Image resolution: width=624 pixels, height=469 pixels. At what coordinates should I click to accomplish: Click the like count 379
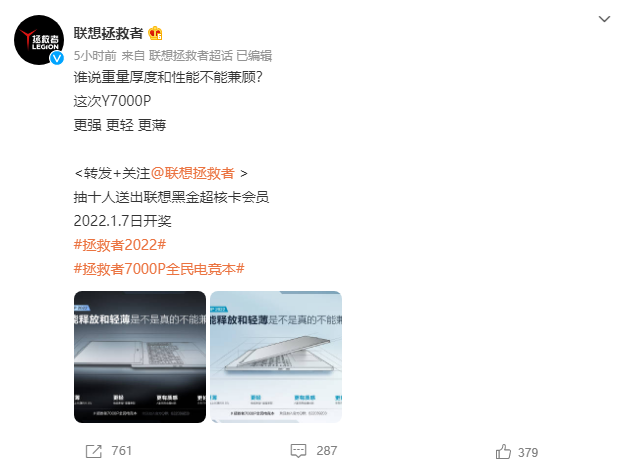tap(528, 452)
